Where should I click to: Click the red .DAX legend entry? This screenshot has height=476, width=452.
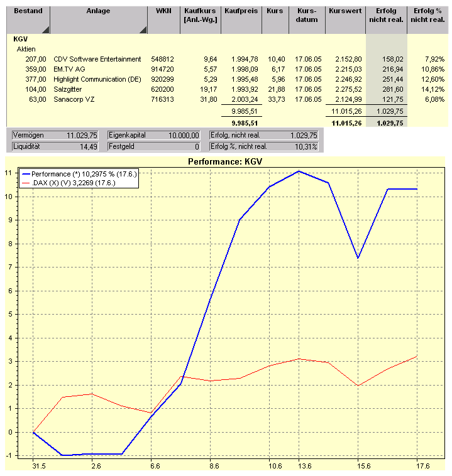pyautogui.click(x=69, y=183)
